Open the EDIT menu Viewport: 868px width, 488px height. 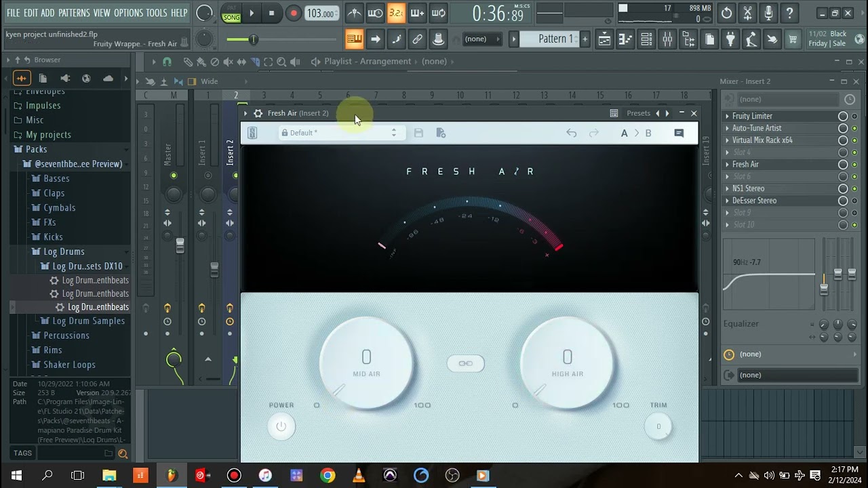point(31,13)
